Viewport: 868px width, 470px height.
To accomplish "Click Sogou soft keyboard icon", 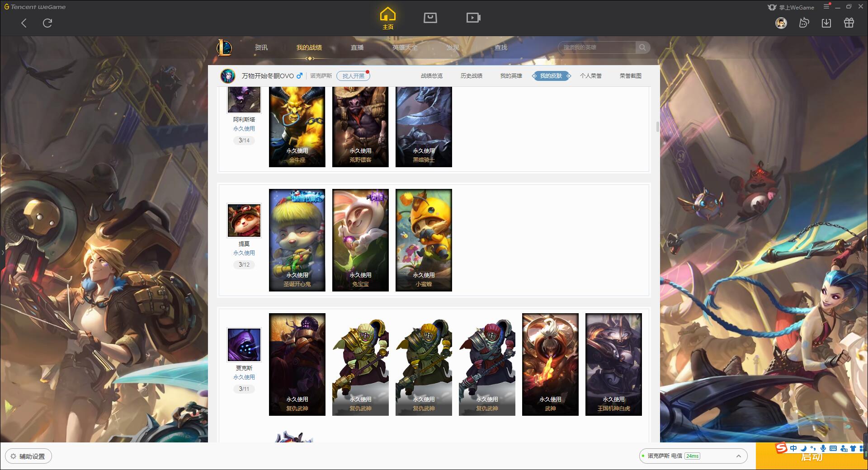I will 833,448.
